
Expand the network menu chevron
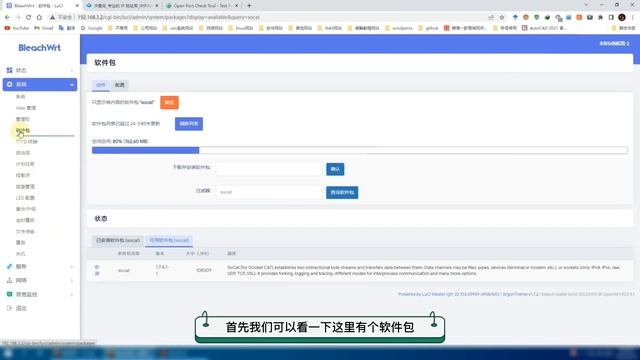pos(72,280)
